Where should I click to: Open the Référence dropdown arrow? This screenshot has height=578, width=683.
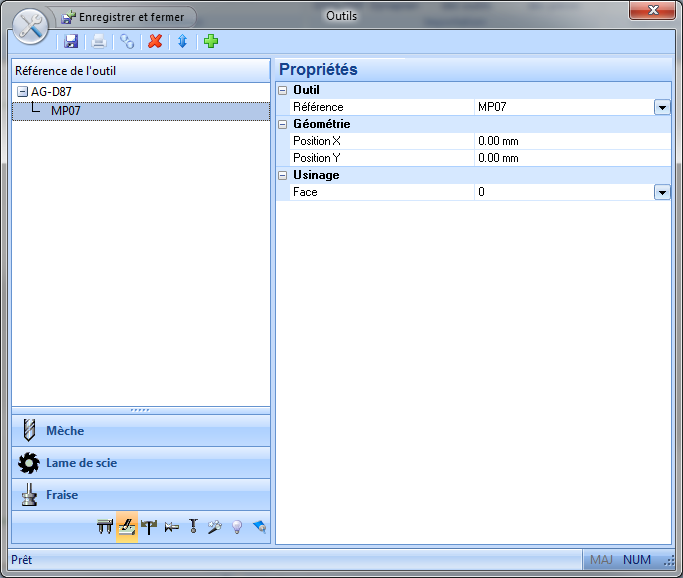tap(661, 107)
